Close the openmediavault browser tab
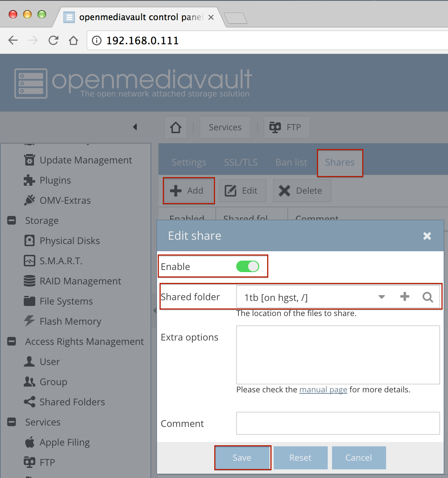The height and width of the screenshot is (478, 448). 211,17
